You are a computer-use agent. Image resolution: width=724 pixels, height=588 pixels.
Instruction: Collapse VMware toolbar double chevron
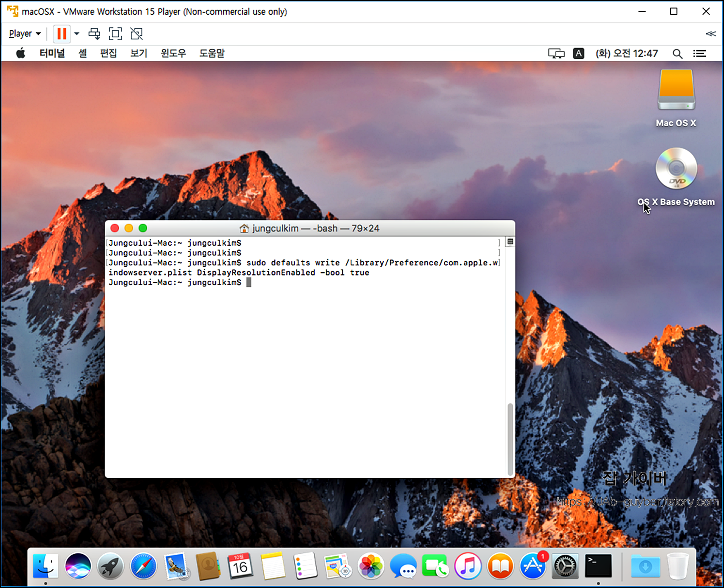711,34
